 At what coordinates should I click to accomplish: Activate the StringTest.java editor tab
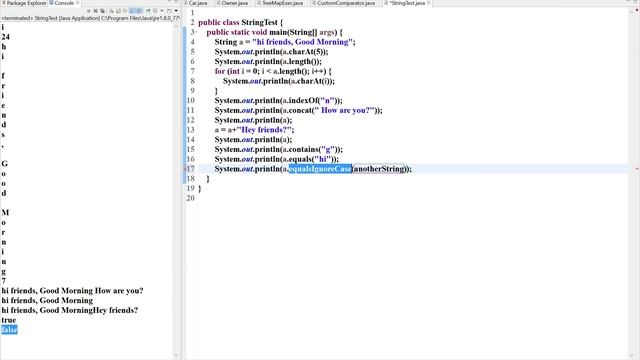(x=407, y=3)
